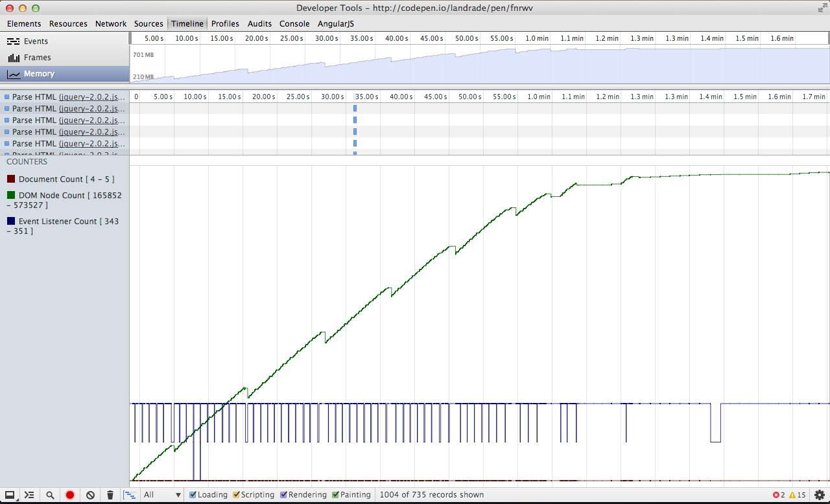Open the All filter dropdown

(162, 495)
